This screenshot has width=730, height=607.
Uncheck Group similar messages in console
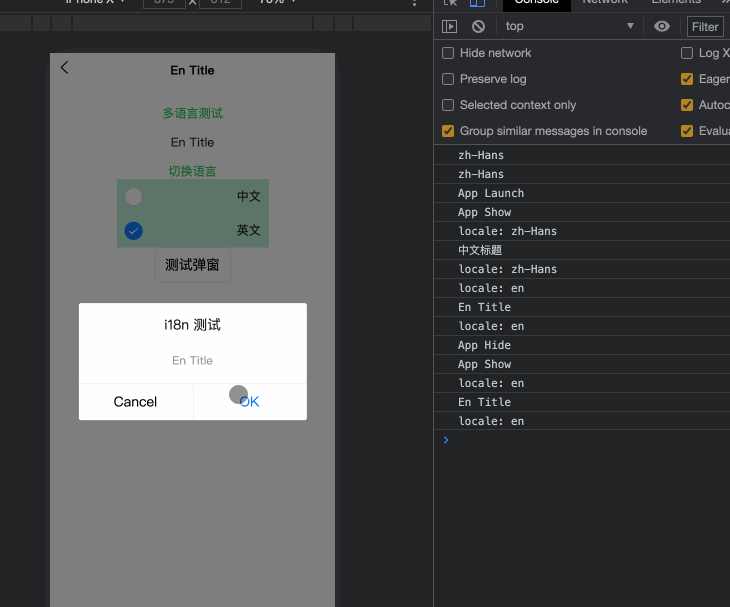click(x=448, y=131)
